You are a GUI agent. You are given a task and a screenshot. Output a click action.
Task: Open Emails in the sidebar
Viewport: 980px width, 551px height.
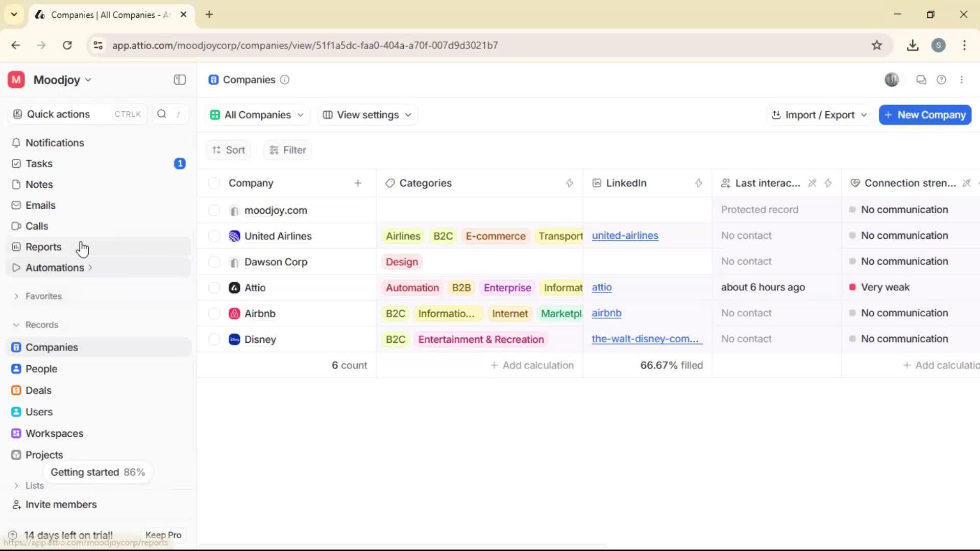[x=99, y=205]
